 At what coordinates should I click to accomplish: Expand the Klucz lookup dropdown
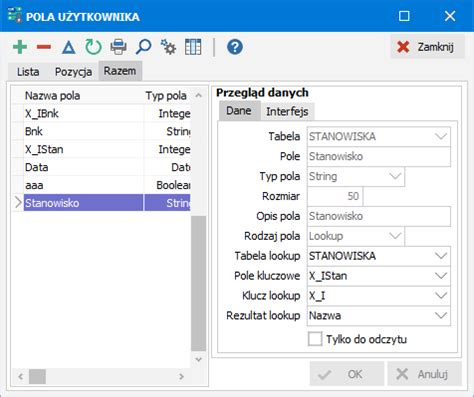(441, 296)
